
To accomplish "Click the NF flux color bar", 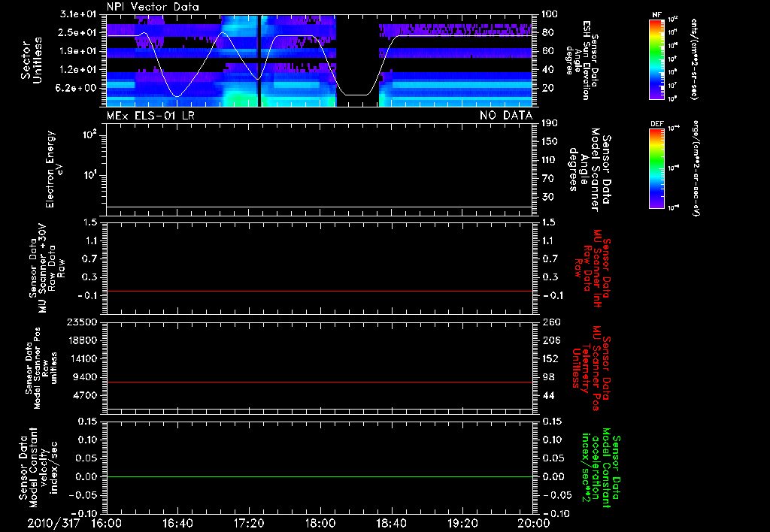I will (x=656, y=59).
